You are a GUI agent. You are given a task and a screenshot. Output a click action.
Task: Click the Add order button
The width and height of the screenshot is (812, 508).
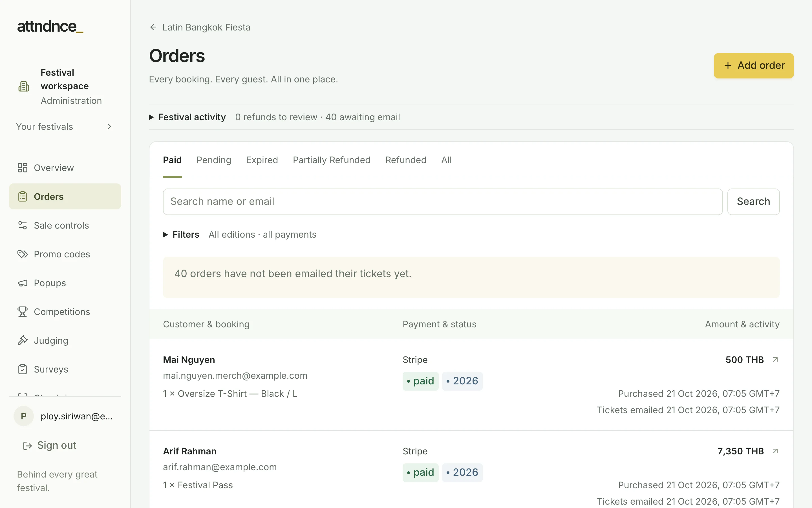click(x=754, y=65)
